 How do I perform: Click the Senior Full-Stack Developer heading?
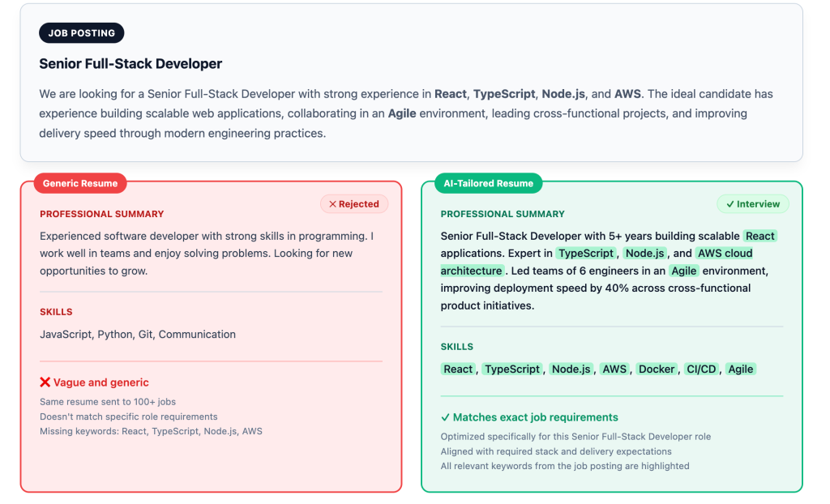pos(130,63)
